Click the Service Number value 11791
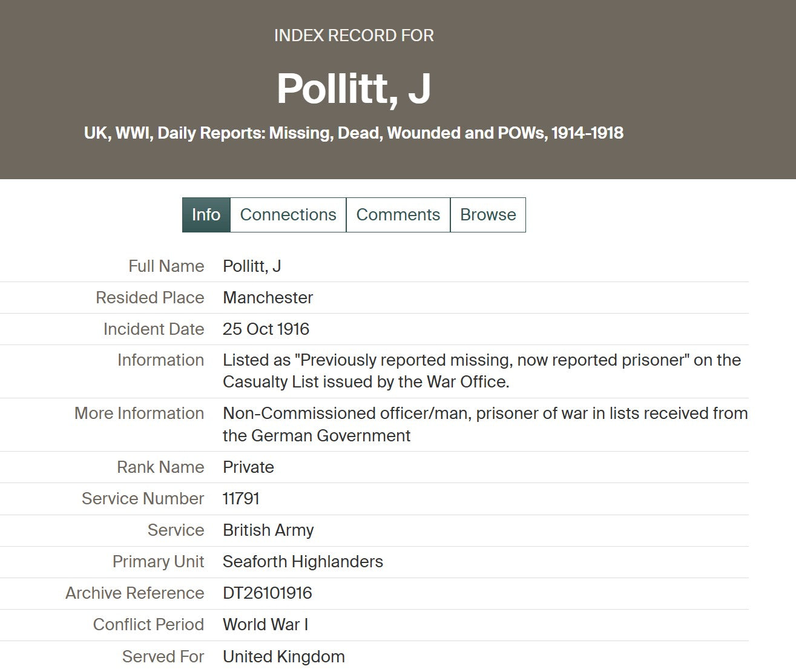This screenshot has width=796, height=672. click(x=241, y=499)
